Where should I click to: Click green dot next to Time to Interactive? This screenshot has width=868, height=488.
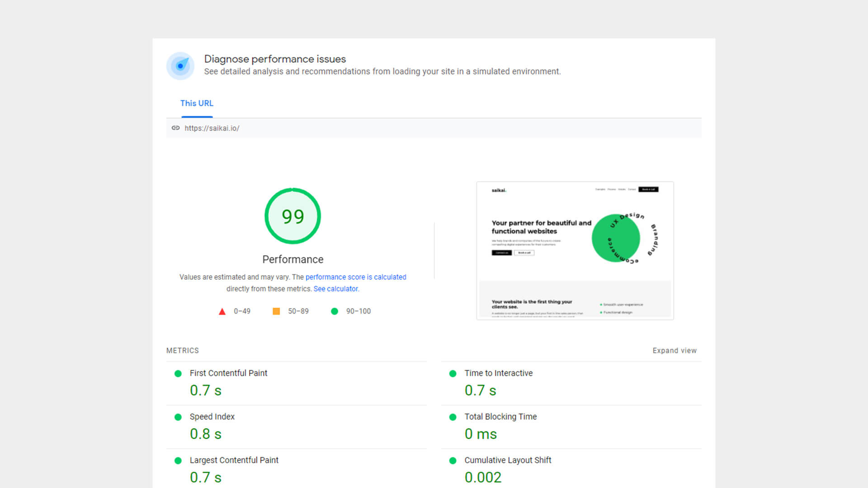pos(453,374)
